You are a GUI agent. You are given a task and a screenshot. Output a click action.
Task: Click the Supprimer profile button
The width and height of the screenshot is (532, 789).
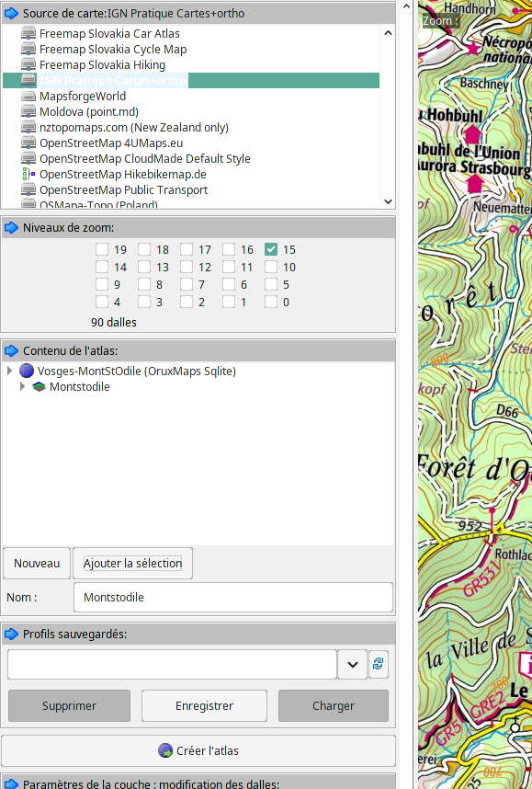point(70,706)
